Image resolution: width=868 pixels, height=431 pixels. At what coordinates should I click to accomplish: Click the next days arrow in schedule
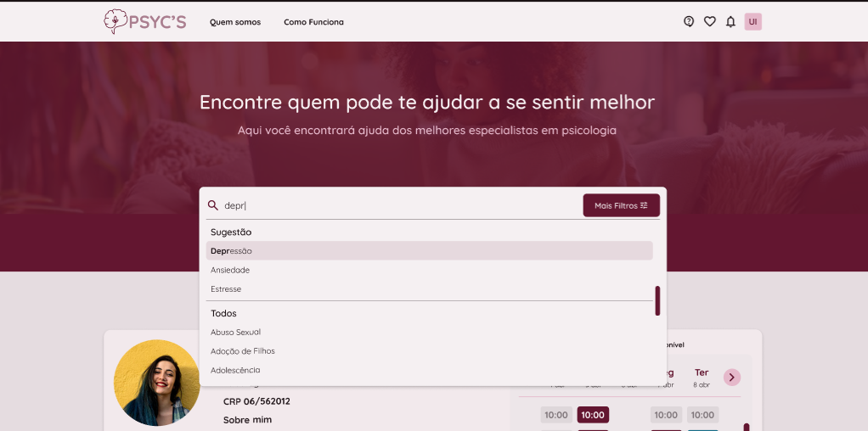point(732,377)
